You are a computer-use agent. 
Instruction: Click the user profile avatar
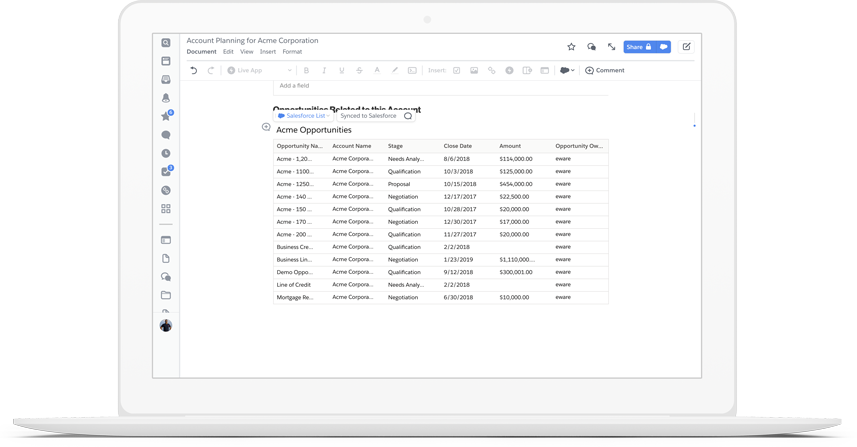point(166,326)
